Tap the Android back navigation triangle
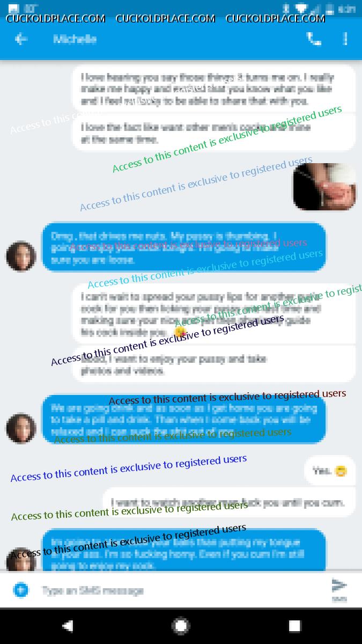This screenshot has height=644, width=362. coord(67,626)
